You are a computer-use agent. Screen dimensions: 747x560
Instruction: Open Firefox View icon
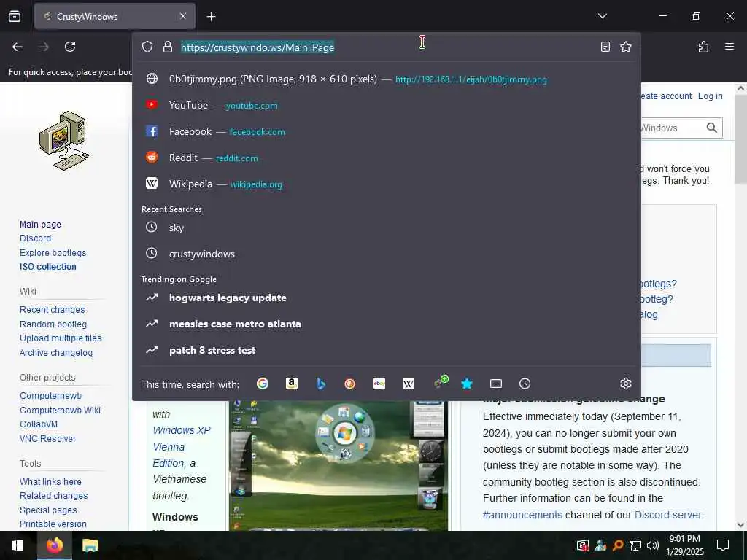15,16
